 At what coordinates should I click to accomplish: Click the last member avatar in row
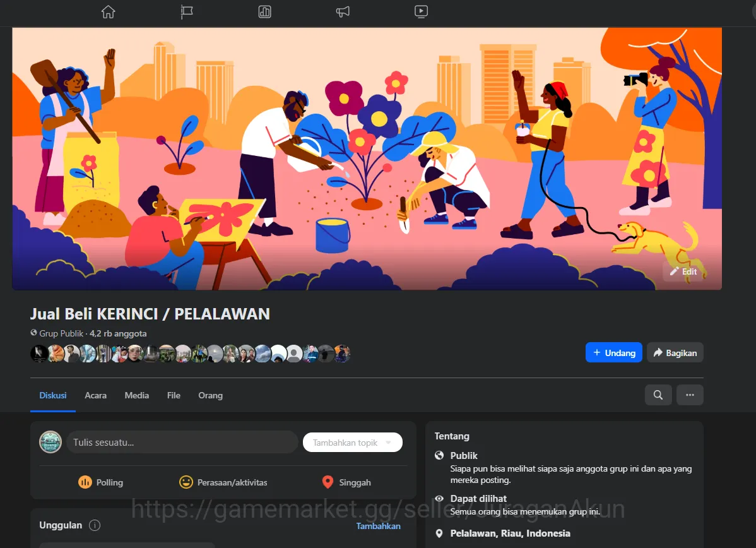[x=342, y=354]
